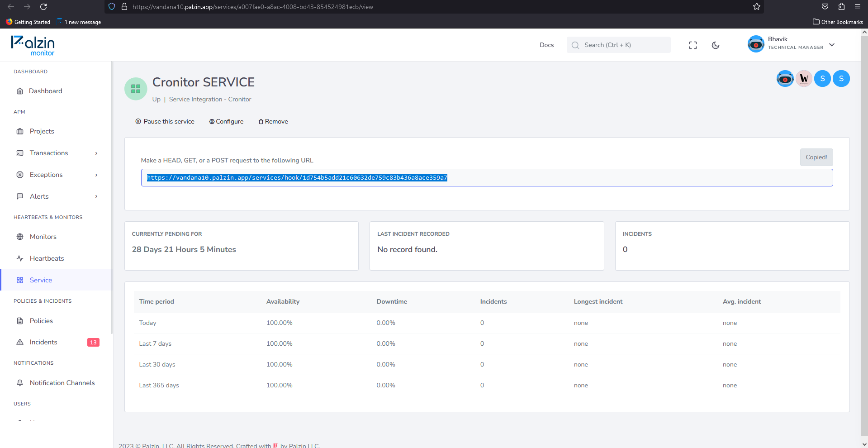This screenshot has height=448, width=868.
Task: Click Bhavik's profile avatar in the header
Action: click(x=756, y=44)
